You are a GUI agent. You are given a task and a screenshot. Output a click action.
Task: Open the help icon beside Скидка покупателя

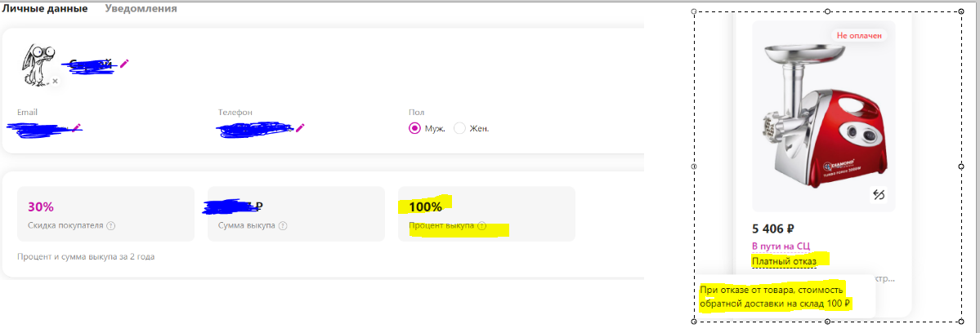coord(110,226)
